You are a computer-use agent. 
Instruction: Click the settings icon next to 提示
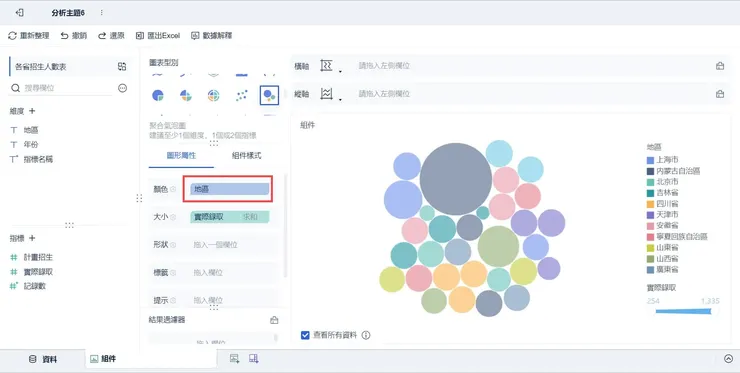pos(173,300)
